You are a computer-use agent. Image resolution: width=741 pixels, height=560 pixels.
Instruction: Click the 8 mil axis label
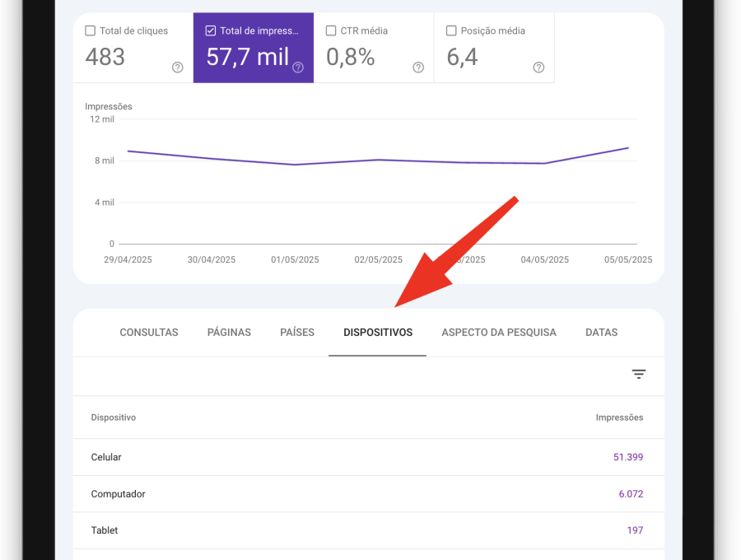coord(105,161)
